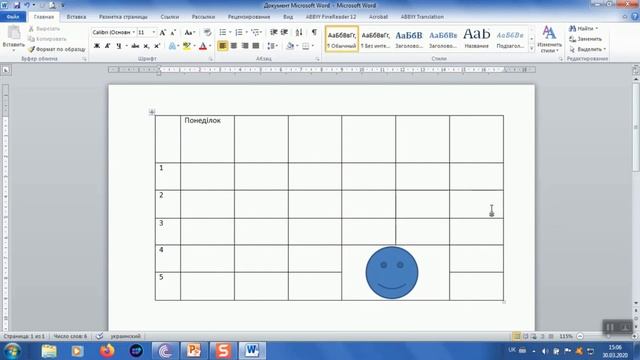
Task: Click the language indicator (украинский)
Action: [125, 336]
